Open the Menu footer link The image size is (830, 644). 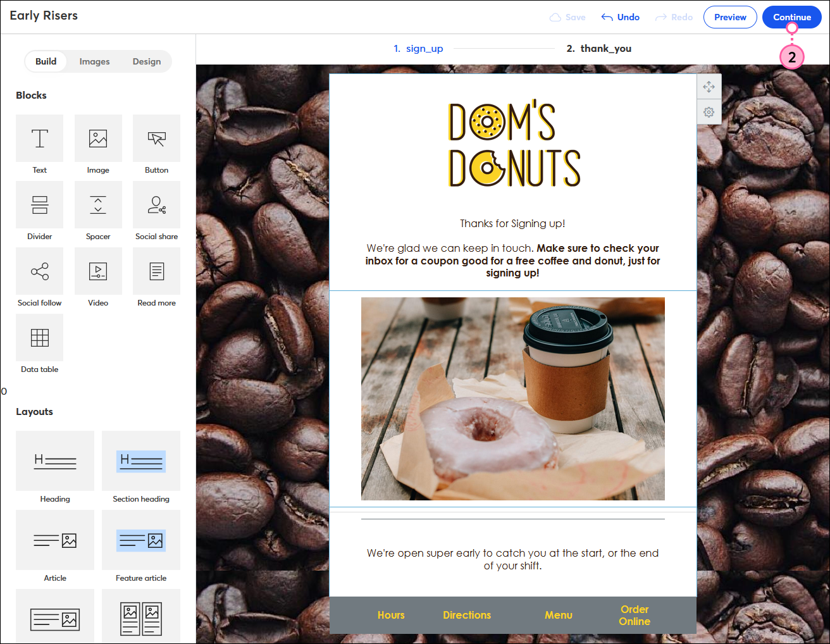click(x=559, y=615)
